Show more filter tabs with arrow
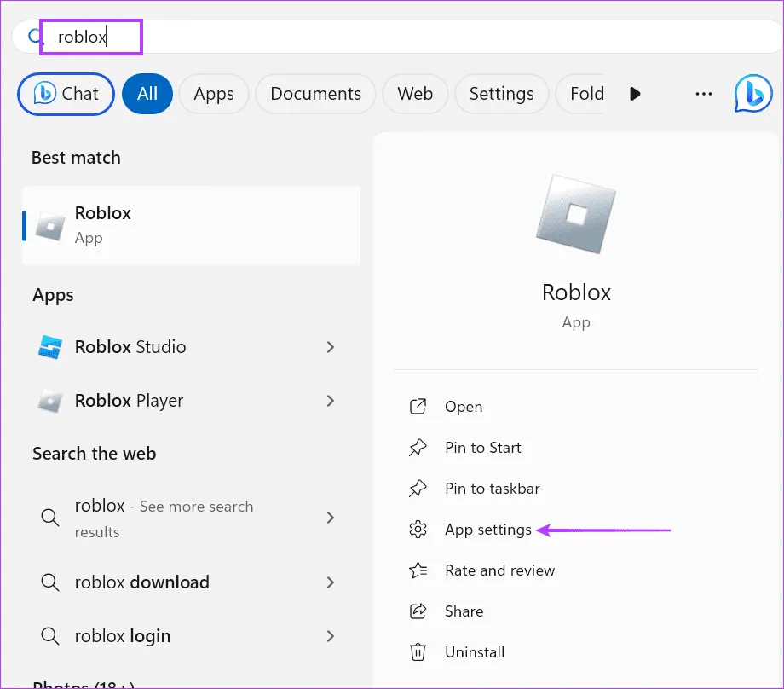The height and width of the screenshot is (689, 784). coord(635,94)
